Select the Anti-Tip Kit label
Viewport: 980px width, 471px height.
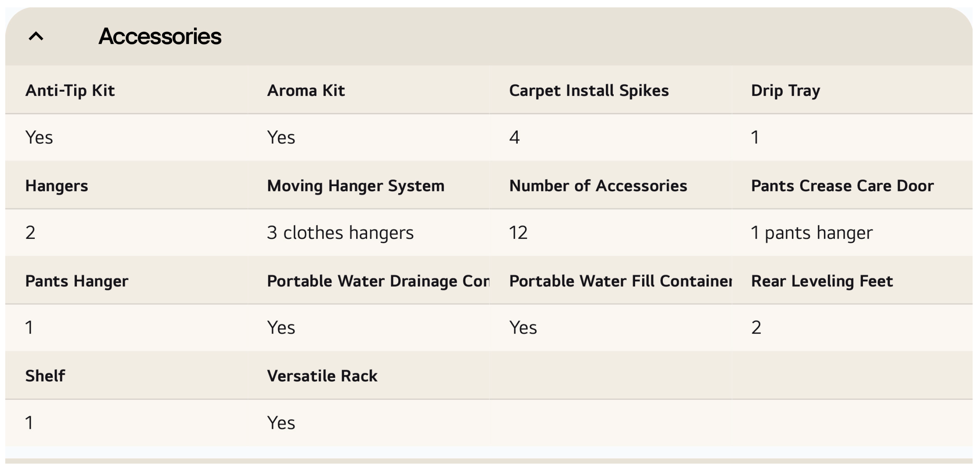70,91
